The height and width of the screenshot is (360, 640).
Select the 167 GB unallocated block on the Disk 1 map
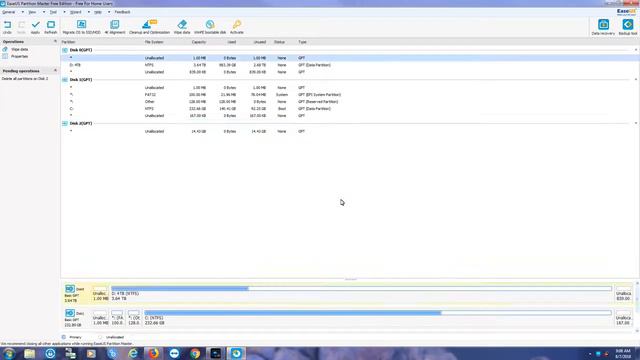click(x=623, y=318)
